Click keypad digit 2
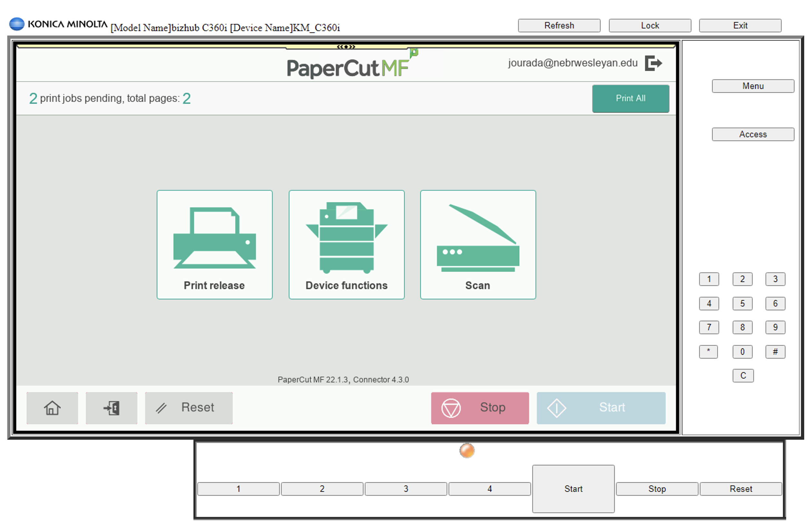 pos(742,279)
